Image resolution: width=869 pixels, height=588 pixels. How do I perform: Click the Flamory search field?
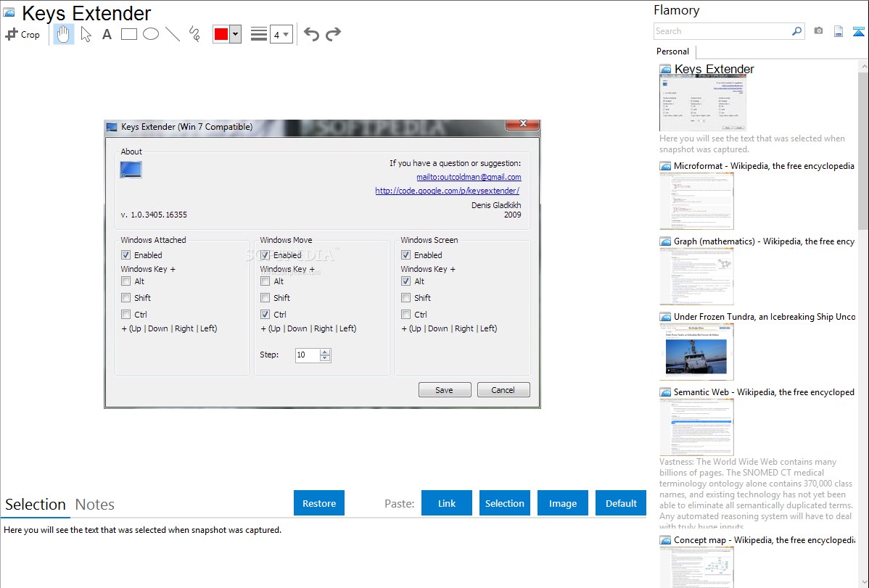click(722, 31)
